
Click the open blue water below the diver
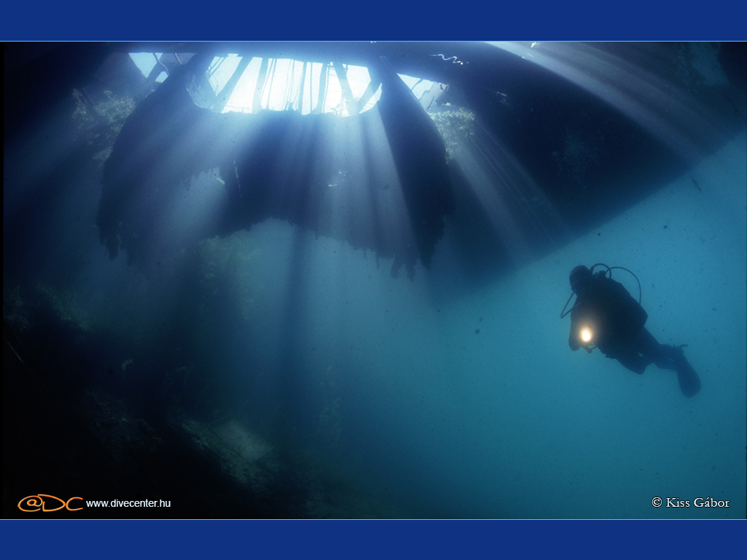pos(584,452)
